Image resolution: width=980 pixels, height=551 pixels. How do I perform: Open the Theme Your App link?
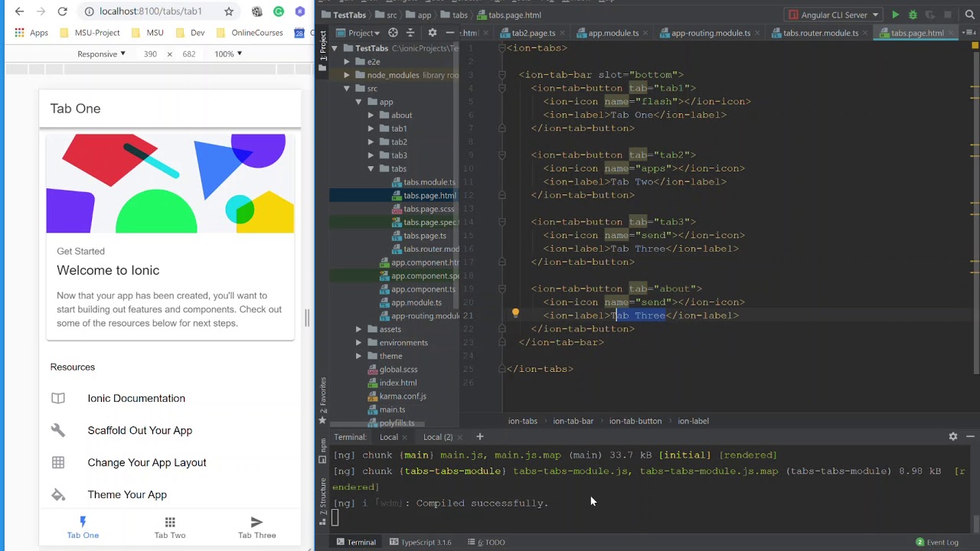(x=127, y=494)
